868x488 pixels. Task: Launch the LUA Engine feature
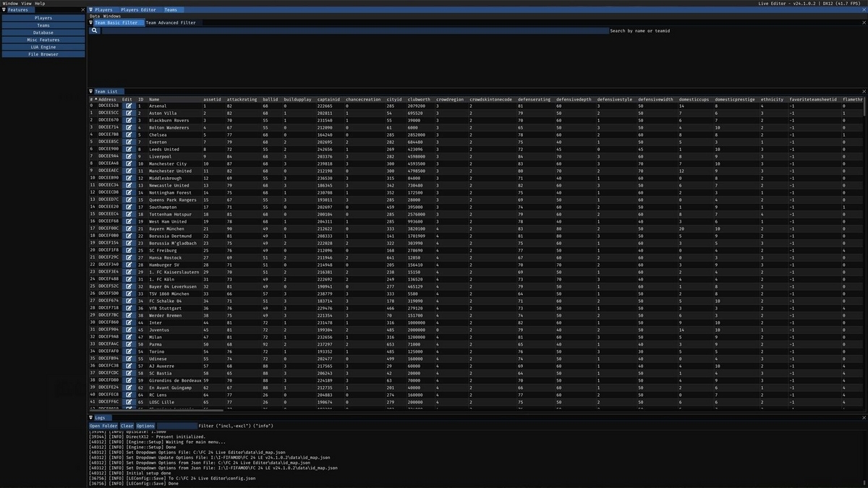click(43, 47)
